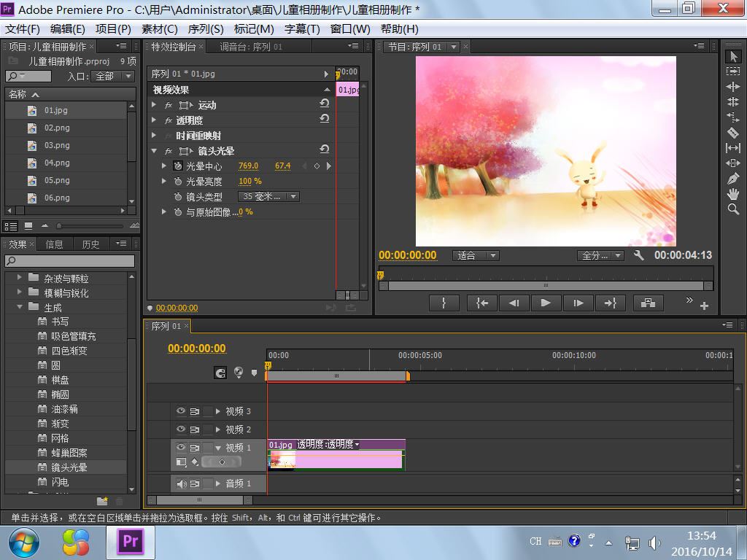747x560 pixels.
Task: Open the 序列(S) menu
Action: pos(206,29)
